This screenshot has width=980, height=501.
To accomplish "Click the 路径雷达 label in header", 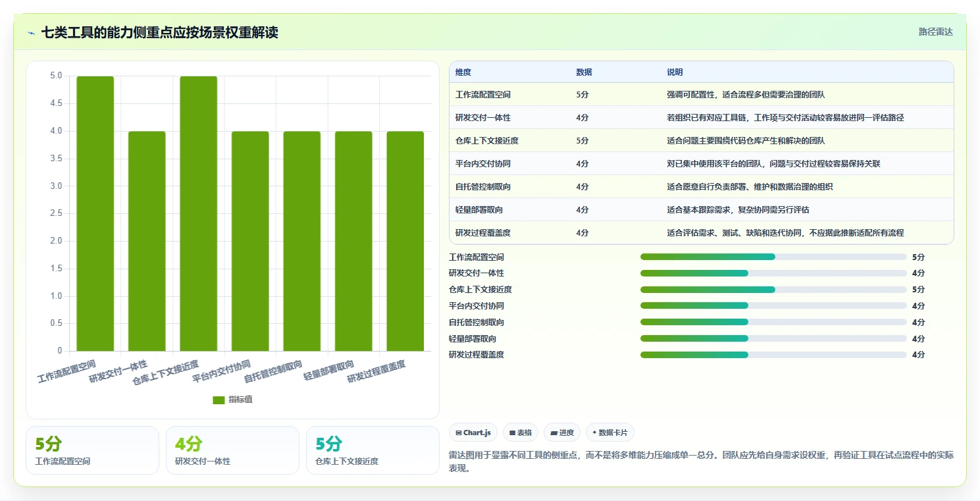I will point(936,32).
